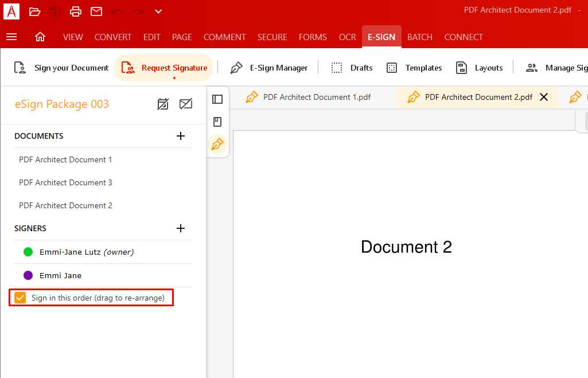This screenshot has height=378, width=588.
Task: Click the redo arrow icon
Action: click(138, 11)
